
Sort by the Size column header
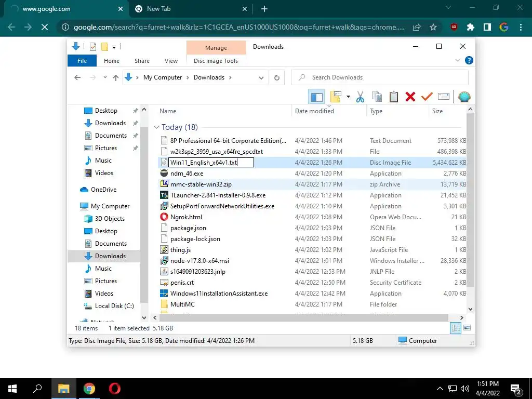point(437,111)
